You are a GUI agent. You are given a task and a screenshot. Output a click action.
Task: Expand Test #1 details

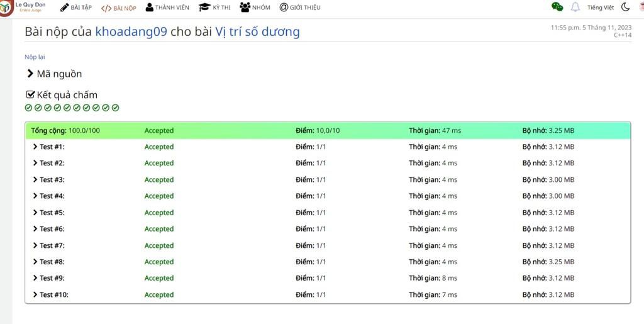(x=48, y=147)
